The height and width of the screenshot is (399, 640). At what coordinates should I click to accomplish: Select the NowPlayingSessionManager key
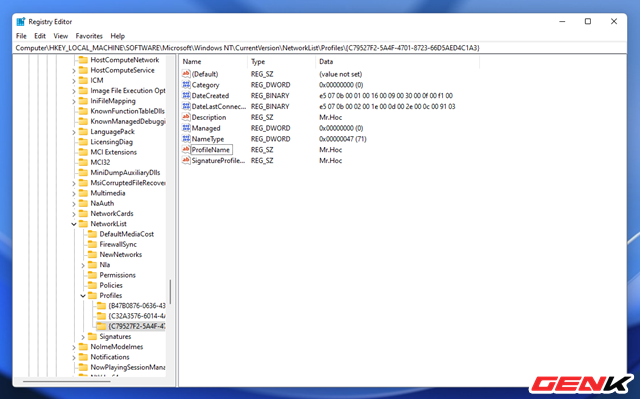point(128,367)
